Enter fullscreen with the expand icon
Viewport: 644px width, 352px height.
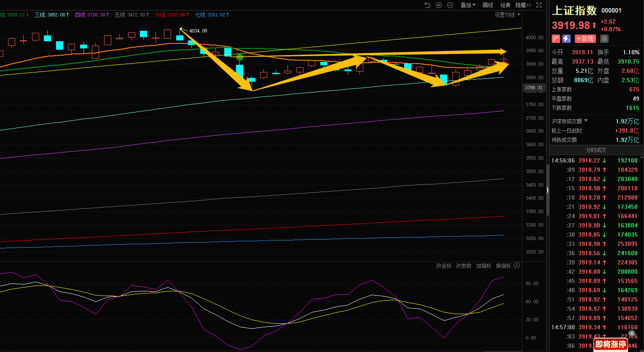pos(539,5)
